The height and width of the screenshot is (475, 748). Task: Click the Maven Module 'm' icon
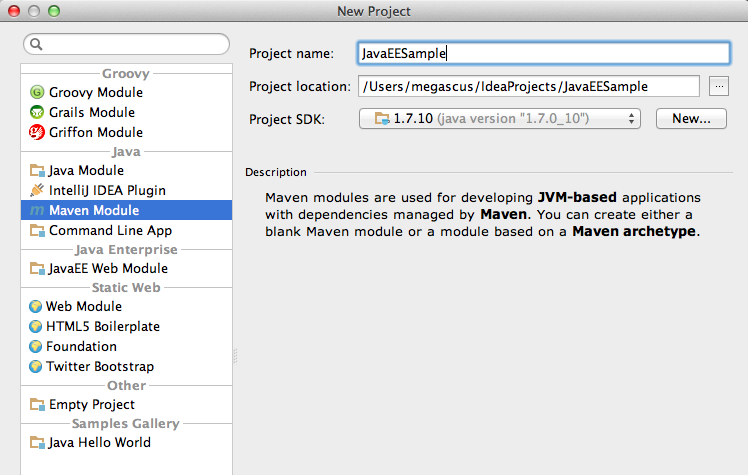pyautogui.click(x=37, y=210)
